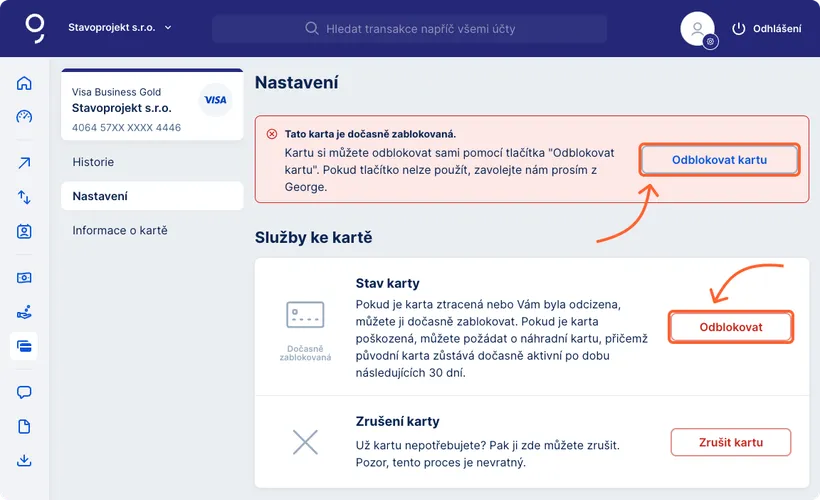Open the documents sidebar icon
Image resolution: width=820 pixels, height=500 pixels.
[24, 427]
